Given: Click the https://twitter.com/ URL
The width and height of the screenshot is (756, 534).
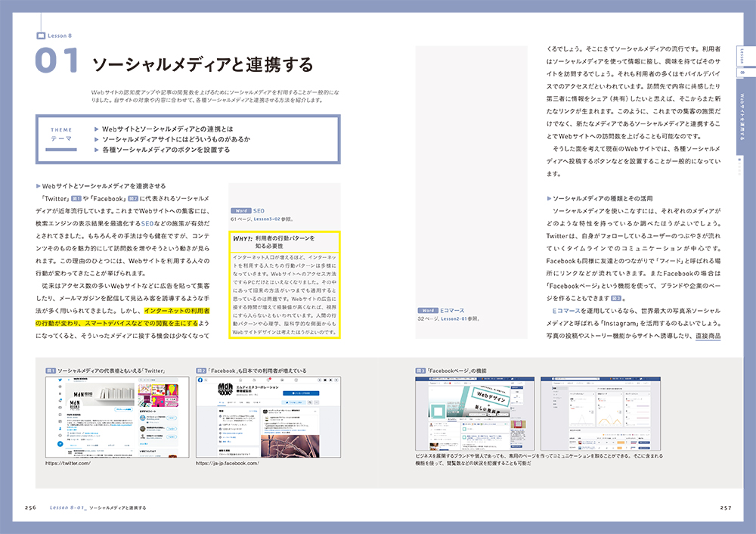Looking at the screenshot, I should point(67,463).
